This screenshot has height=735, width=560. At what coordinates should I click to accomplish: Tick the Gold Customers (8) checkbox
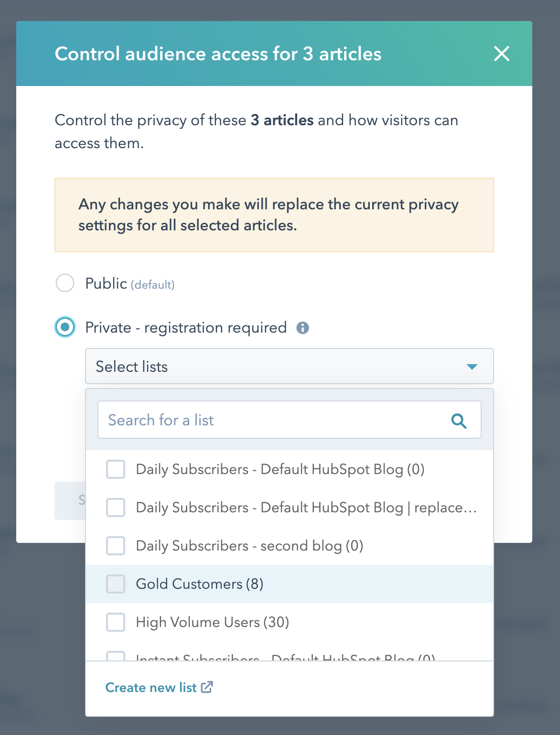pos(116,584)
